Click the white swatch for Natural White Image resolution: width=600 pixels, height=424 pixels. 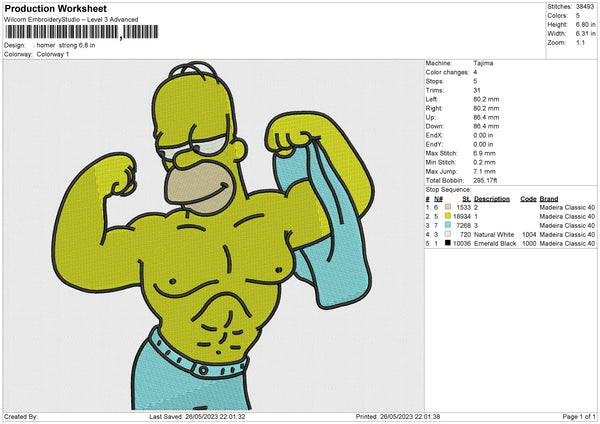448,234
